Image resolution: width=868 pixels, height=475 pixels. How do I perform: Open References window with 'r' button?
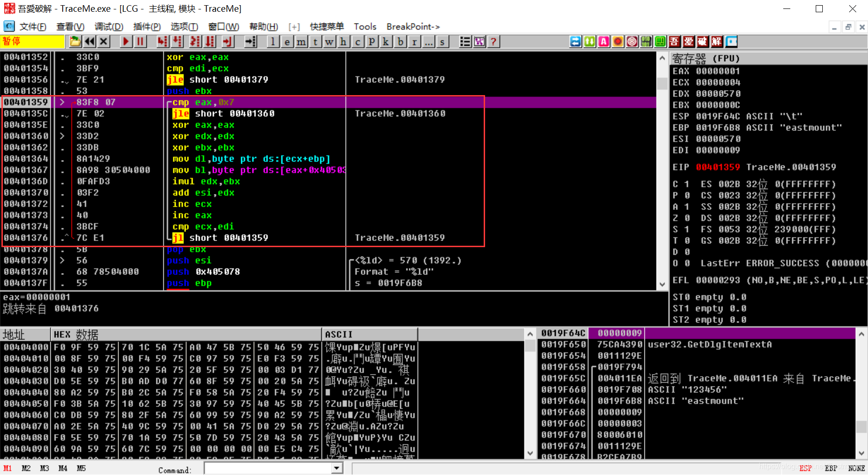(x=414, y=42)
